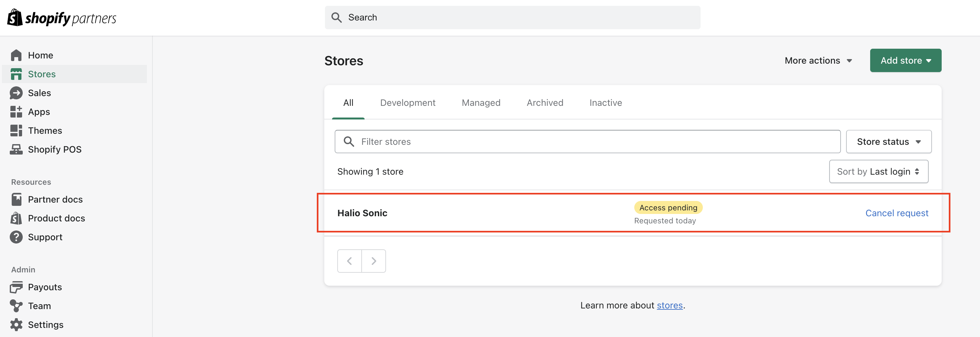The image size is (980, 337).
Task: Click the top Search field
Action: (x=512, y=18)
